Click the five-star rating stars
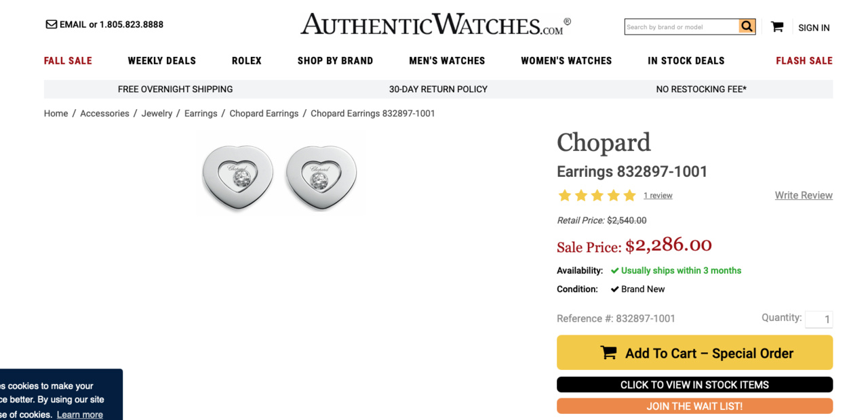868x420 pixels. 597,196
